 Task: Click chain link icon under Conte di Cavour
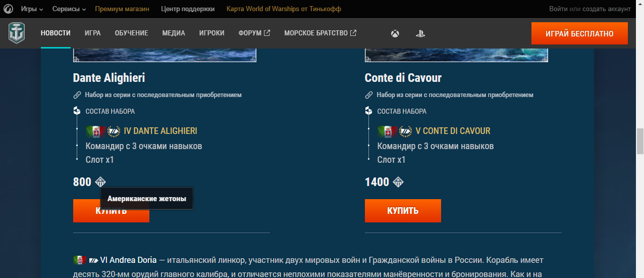click(369, 95)
